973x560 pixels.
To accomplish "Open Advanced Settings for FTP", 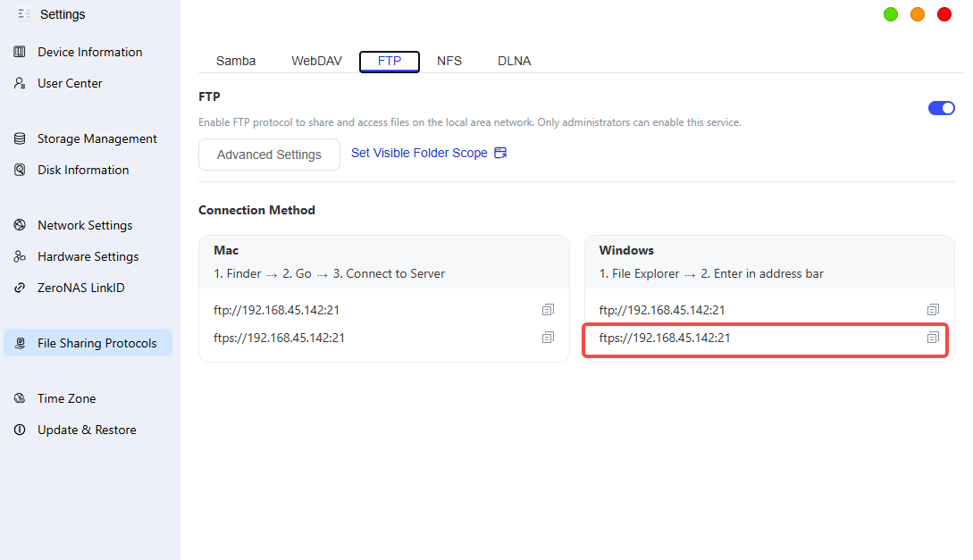I will click(x=269, y=155).
